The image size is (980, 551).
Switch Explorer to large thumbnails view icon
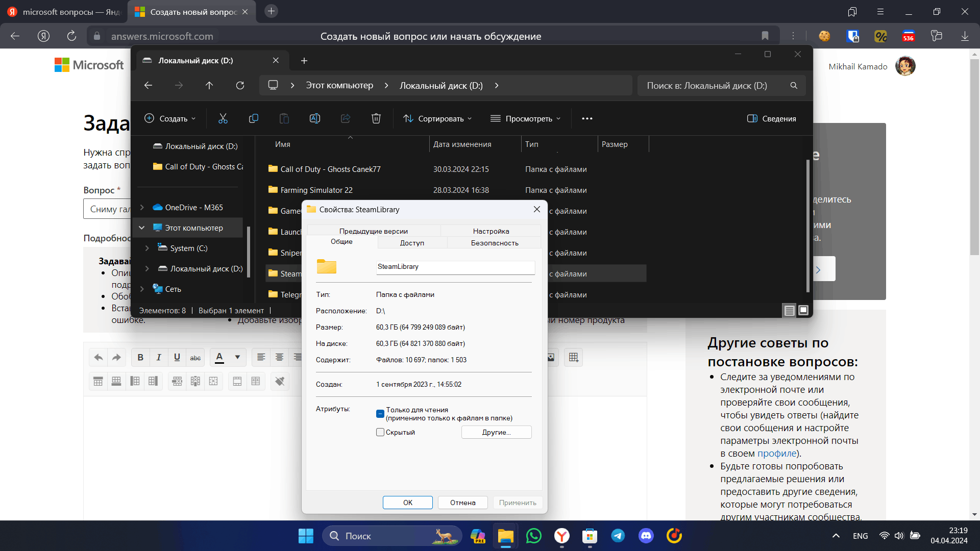click(x=803, y=310)
